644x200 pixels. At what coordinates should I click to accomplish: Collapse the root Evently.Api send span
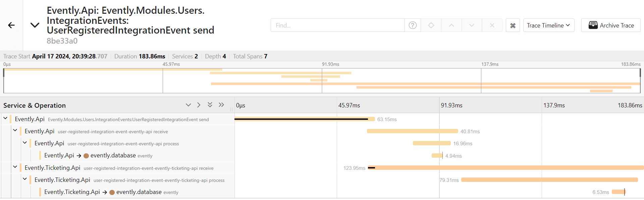click(5, 118)
